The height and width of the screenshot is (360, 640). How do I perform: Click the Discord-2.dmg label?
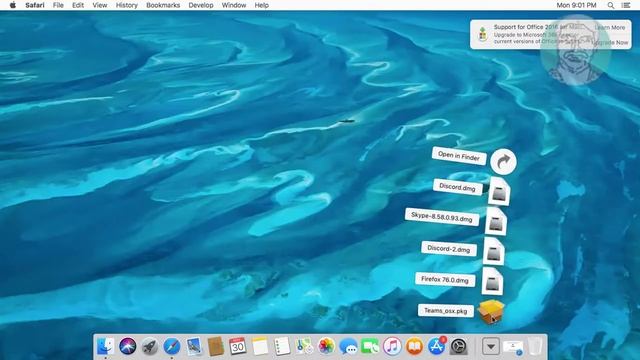coord(449,249)
